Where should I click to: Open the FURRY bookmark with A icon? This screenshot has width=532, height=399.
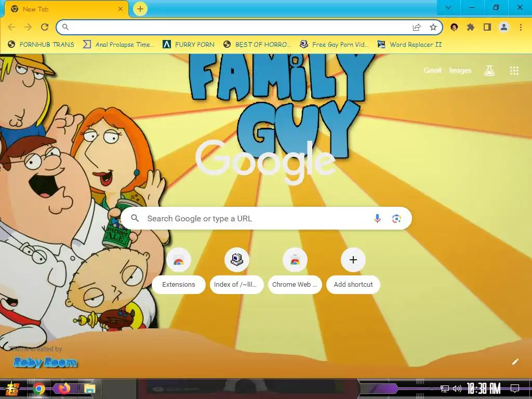188,45
